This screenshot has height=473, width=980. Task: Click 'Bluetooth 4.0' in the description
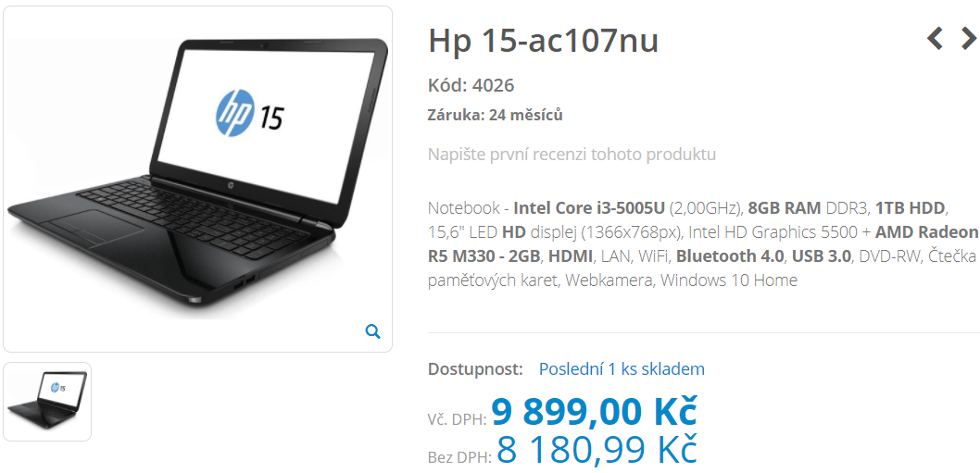click(x=729, y=256)
